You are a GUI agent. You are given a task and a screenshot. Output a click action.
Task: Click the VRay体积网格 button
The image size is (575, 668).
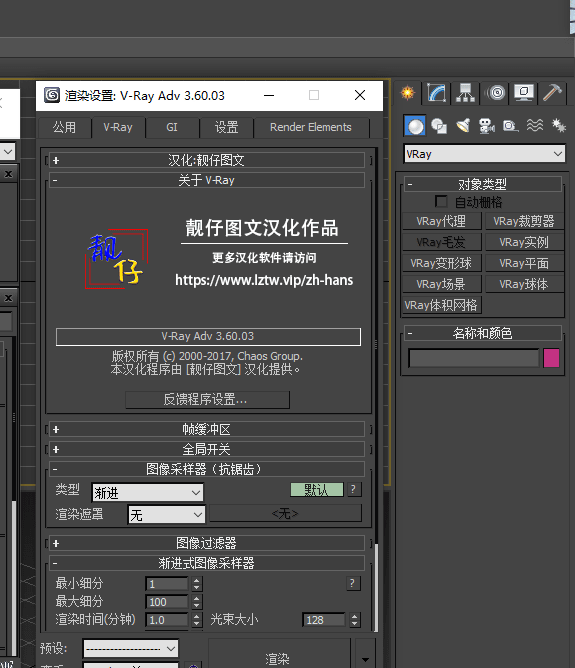point(441,305)
